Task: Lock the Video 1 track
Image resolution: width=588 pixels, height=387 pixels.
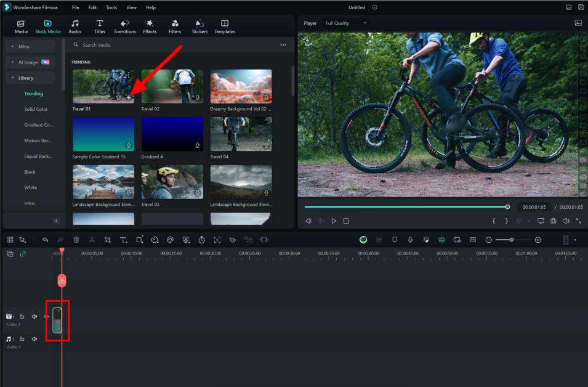Action: (x=22, y=316)
